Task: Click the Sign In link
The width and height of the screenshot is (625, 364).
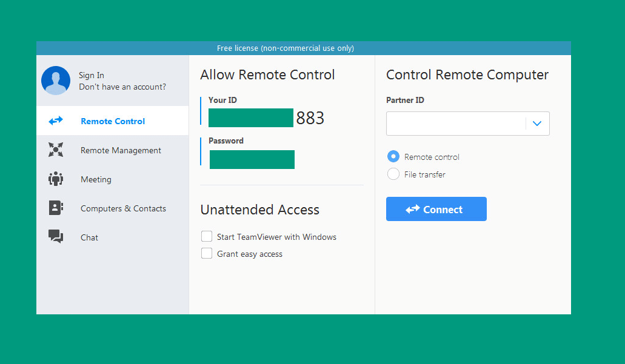Action: click(x=92, y=75)
